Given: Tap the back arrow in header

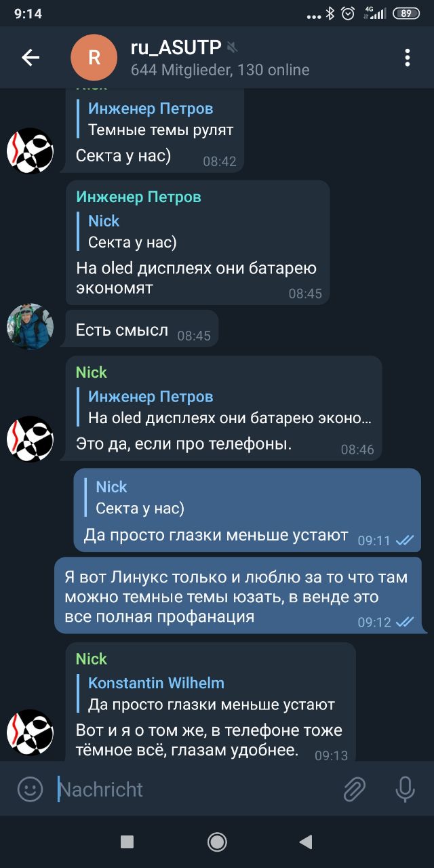Looking at the screenshot, I should click(31, 58).
